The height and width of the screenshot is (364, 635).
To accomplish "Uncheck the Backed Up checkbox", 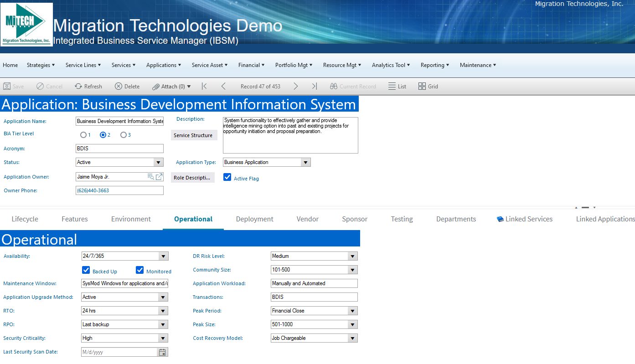I will pyautogui.click(x=86, y=270).
